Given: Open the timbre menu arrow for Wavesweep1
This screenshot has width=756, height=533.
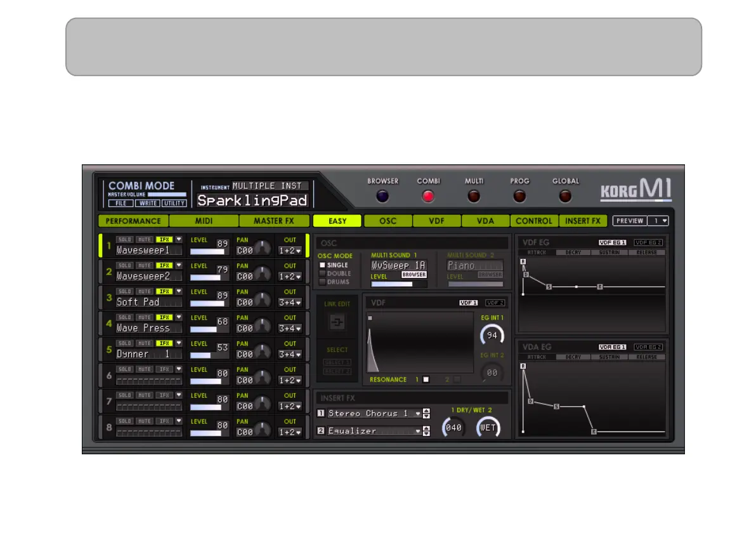Looking at the screenshot, I should coord(179,239).
